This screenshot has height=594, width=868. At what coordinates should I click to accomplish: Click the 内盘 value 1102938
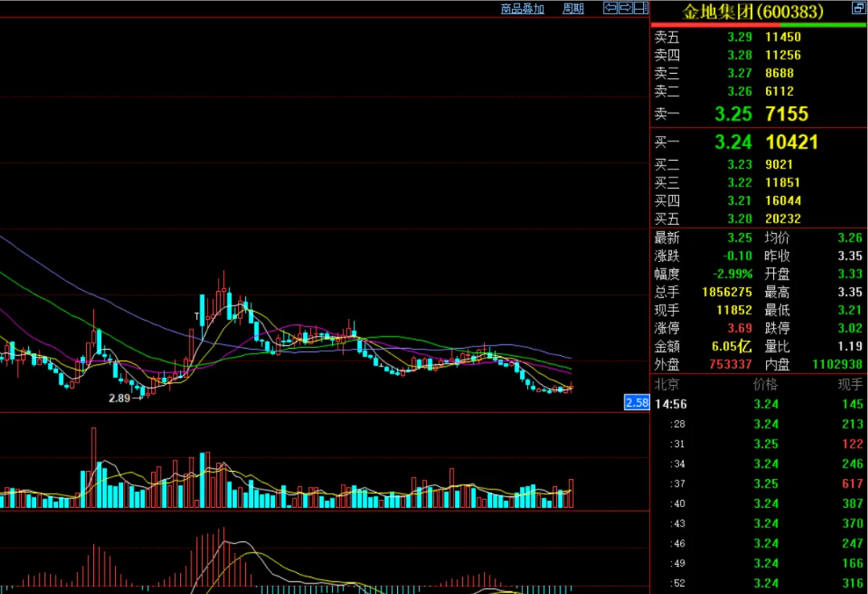click(837, 365)
